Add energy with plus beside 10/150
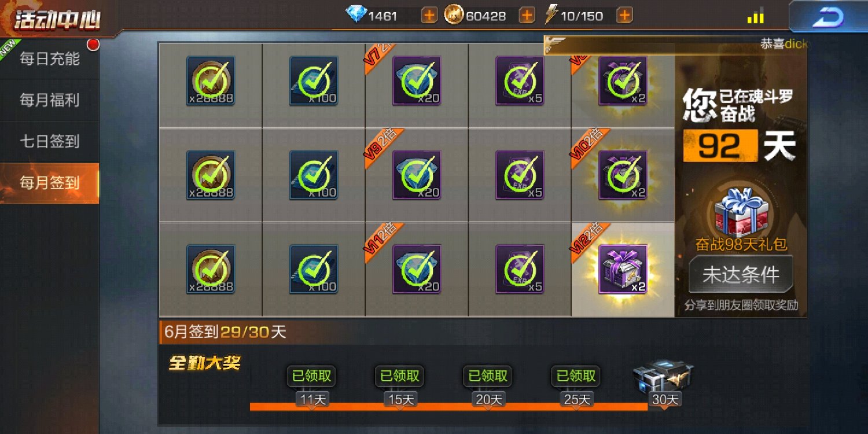 pyautogui.click(x=624, y=16)
